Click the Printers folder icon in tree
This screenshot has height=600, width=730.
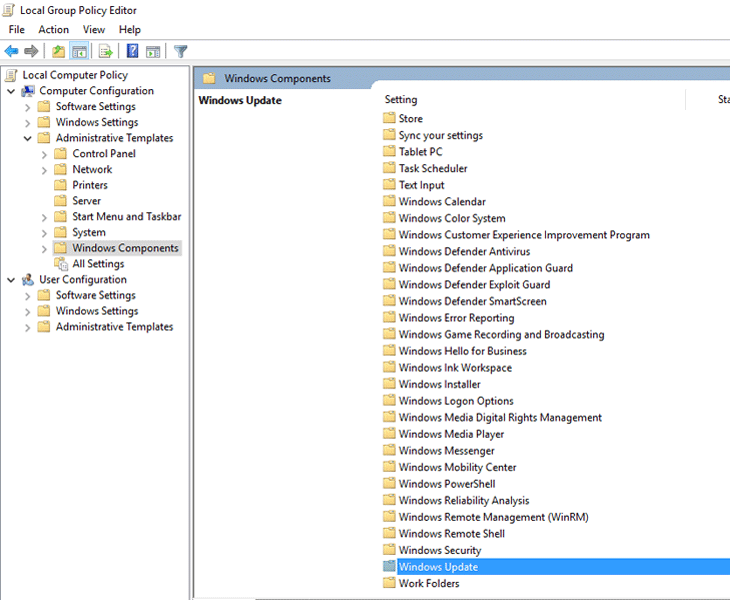(61, 185)
